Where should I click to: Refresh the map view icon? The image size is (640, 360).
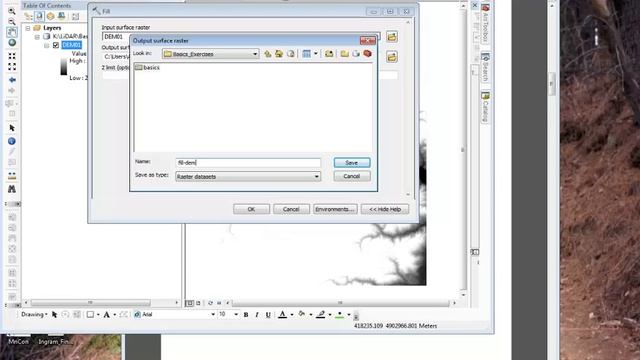210,303
